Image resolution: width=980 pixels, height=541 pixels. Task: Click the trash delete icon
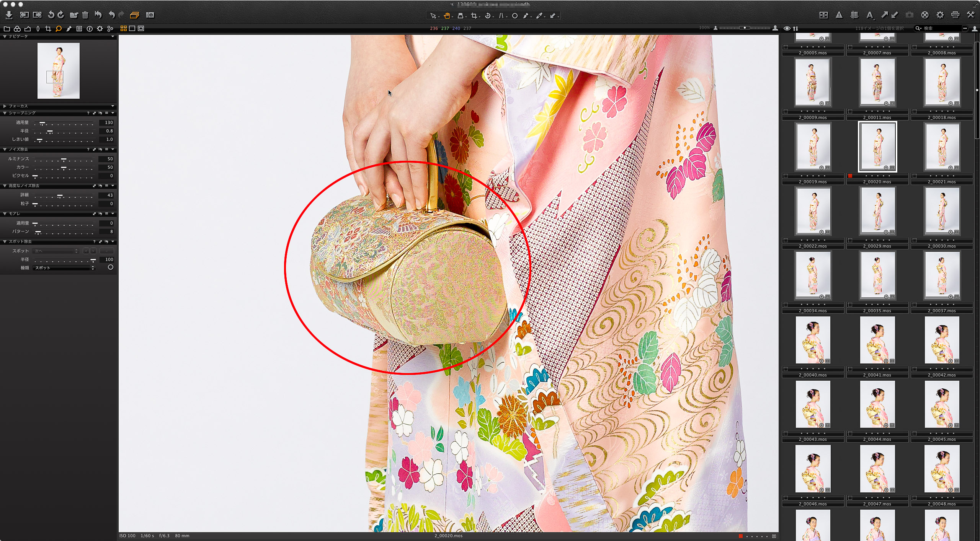[x=85, y=15]
